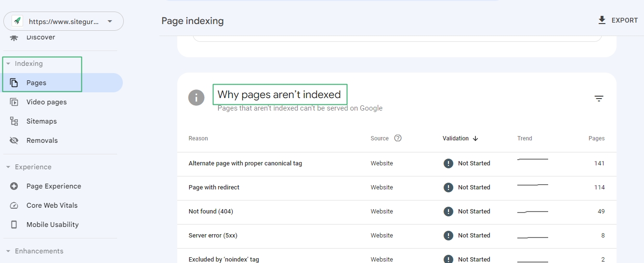This screenshot has width=644, height=263.
Task: Click the Not Started icon in 404 row
Action: (448, 212)
